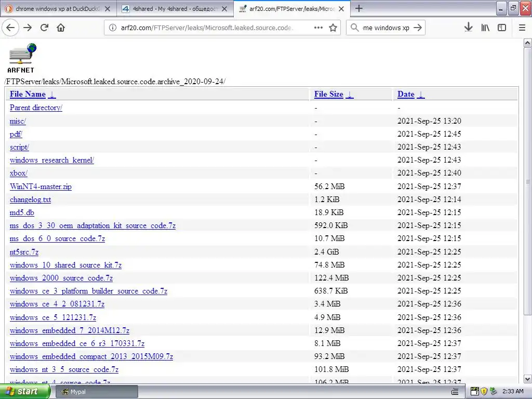Open the script/ folder
Screen dimensions: 532x399
tap(19, 147)
